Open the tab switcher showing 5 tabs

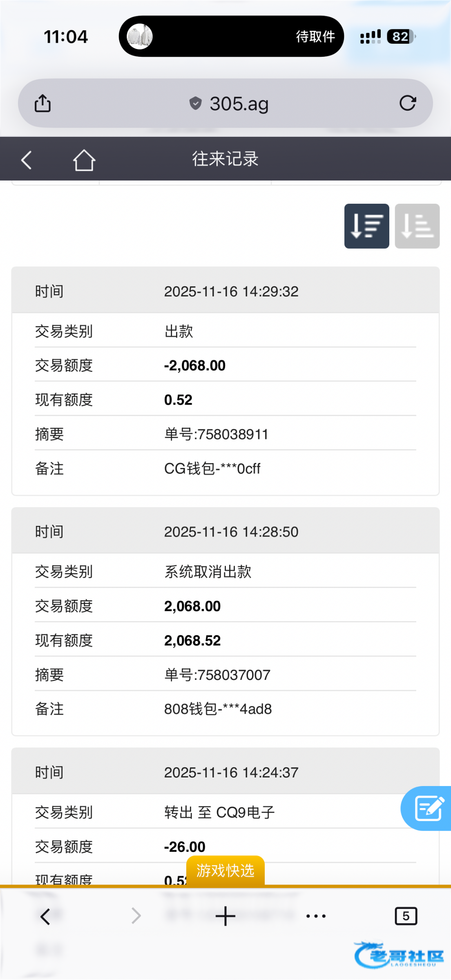pyautogui.click(x=406, y=916)
